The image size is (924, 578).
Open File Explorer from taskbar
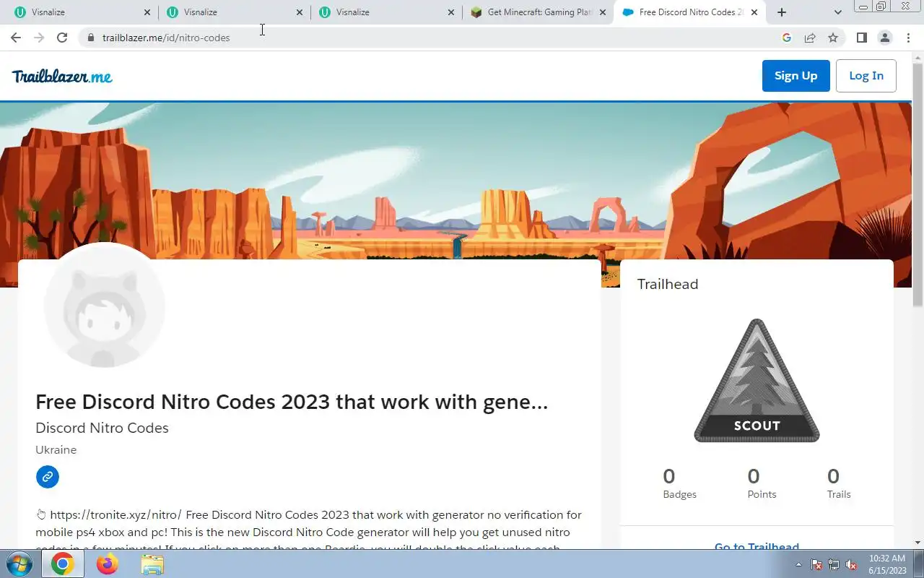[x=152, y=564]
